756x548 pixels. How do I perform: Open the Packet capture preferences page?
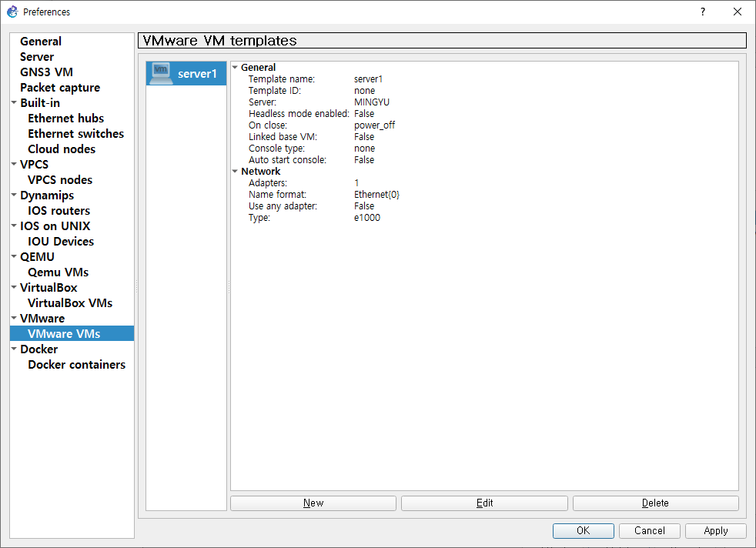[60, 88]
